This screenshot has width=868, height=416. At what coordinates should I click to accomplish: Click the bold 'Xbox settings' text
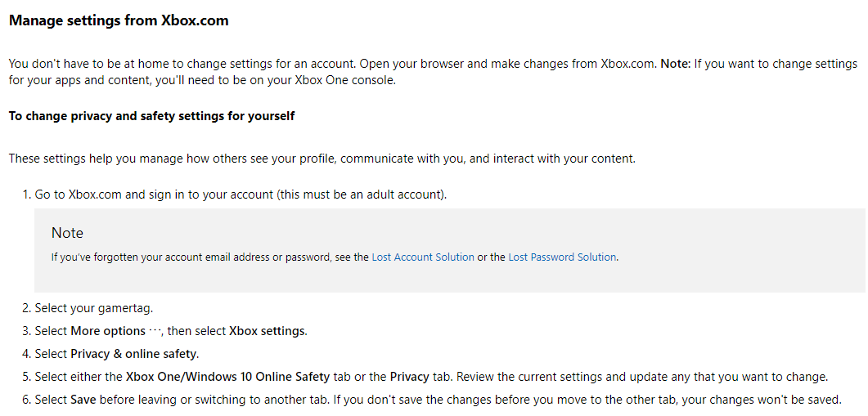click(267, 331)
